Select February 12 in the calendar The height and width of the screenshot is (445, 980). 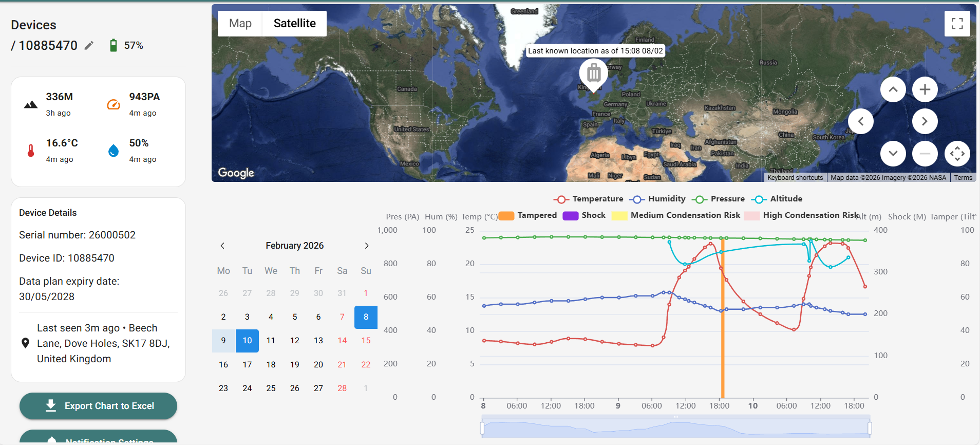294,341
